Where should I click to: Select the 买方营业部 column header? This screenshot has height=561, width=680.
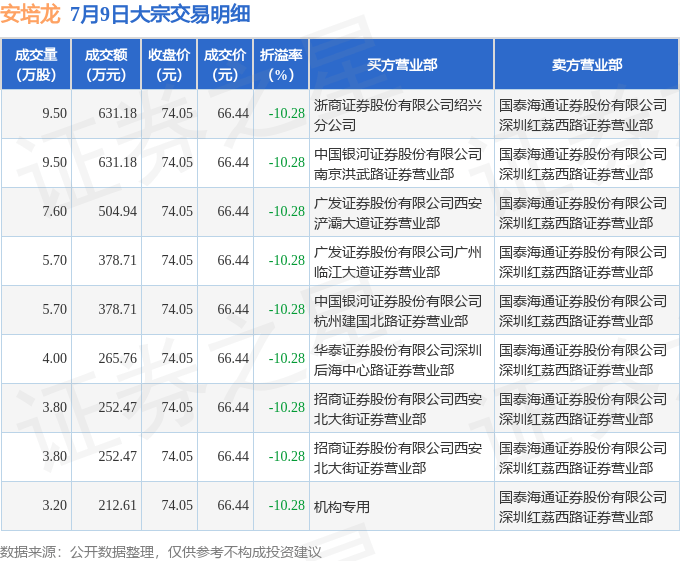pyautogui.click(x=402, y=65)
